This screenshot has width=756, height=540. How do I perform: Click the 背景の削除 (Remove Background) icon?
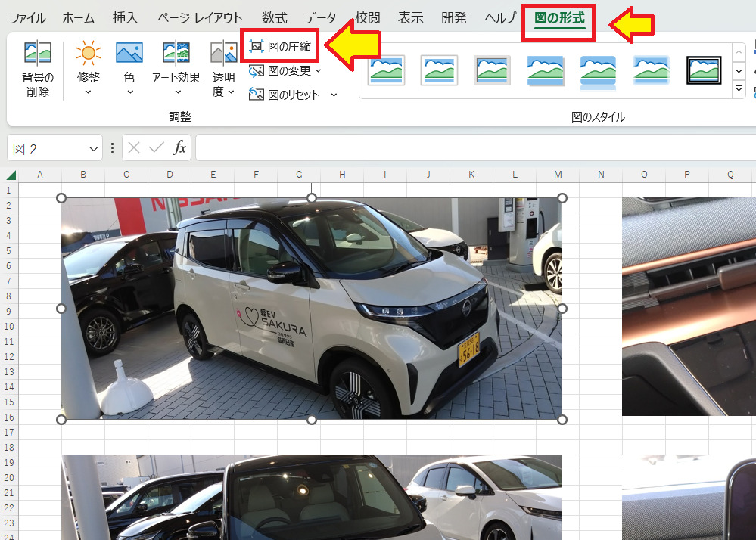click(37, 54)
